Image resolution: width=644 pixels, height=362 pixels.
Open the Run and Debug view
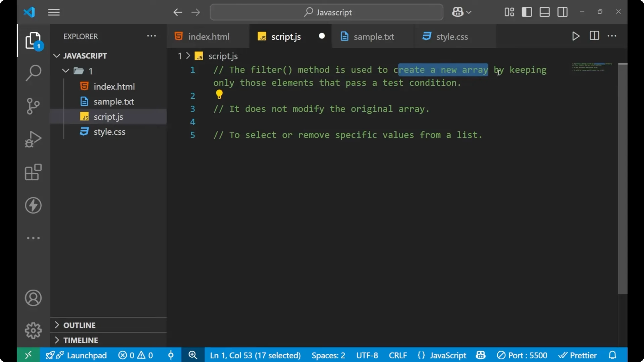33,139
